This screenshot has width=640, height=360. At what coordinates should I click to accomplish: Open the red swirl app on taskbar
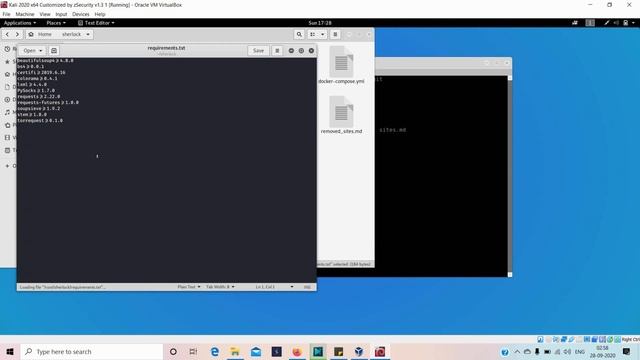(380, 351)
